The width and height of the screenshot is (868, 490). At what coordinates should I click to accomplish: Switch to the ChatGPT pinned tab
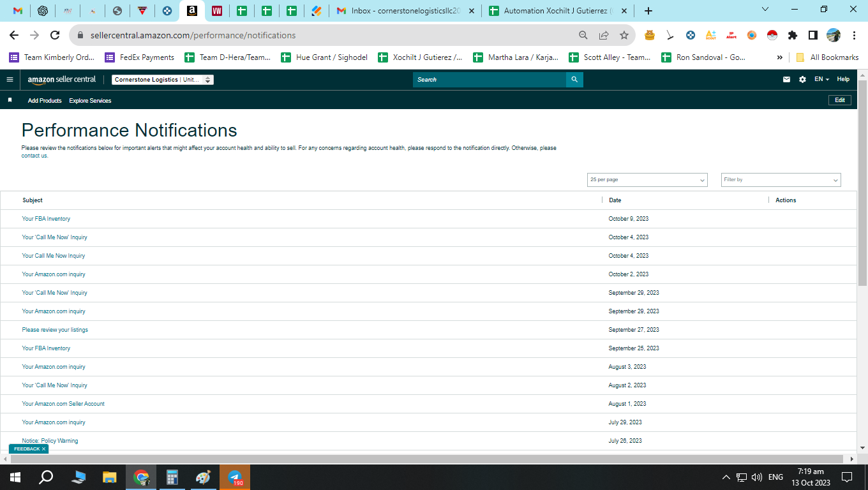pyautogui.click(x=43, y=11)
